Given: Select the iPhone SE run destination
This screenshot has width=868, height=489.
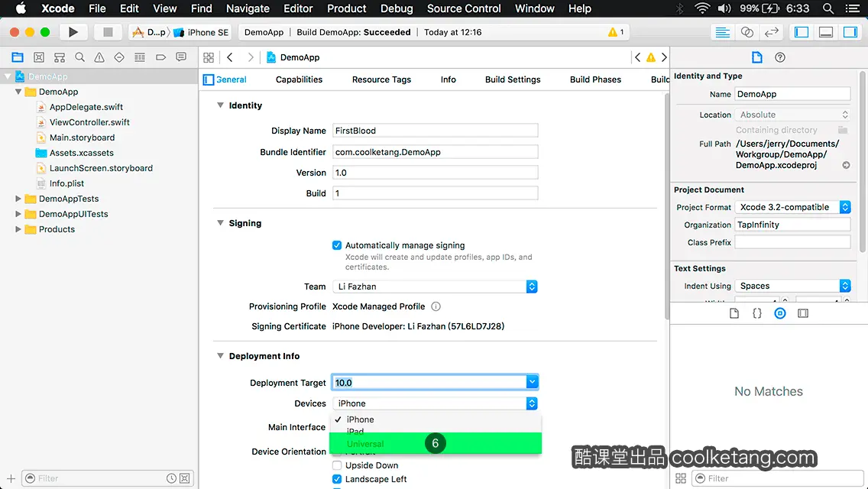Looking at the screenshot, I should tap(202, 32).
